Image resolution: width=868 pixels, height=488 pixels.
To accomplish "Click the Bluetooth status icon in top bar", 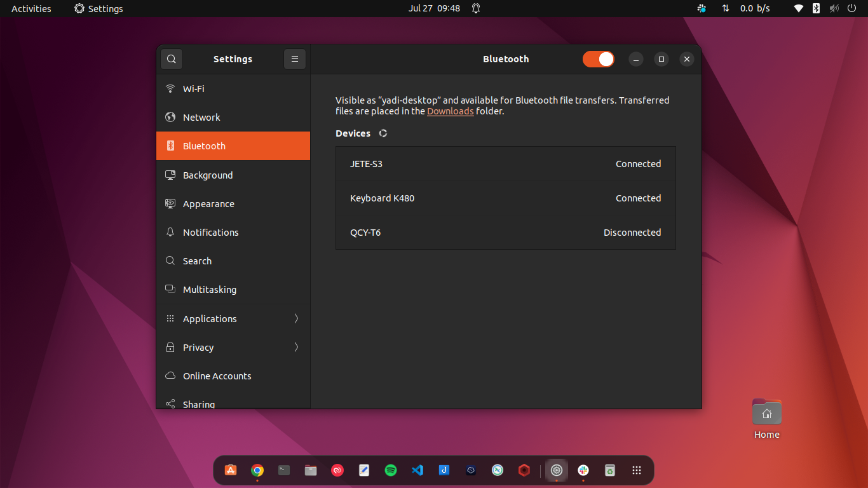I will (817, 8).
